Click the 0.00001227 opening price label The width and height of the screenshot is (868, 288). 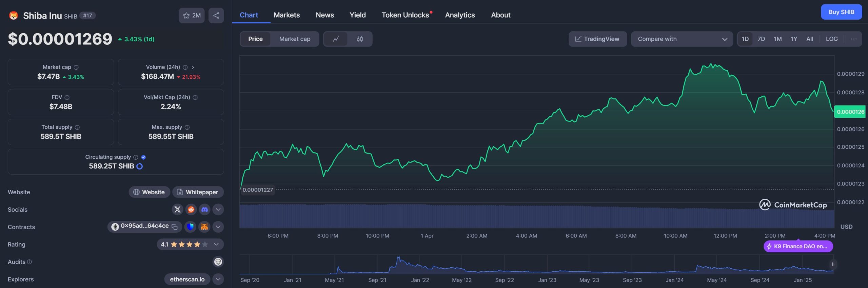pyautogui.click(x=258, y=190)
